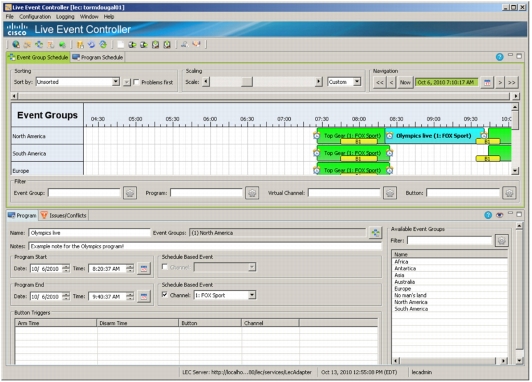This screenshot has height=382, width=532.
Task: Open the Window menu
Action: tap(89, 17)
